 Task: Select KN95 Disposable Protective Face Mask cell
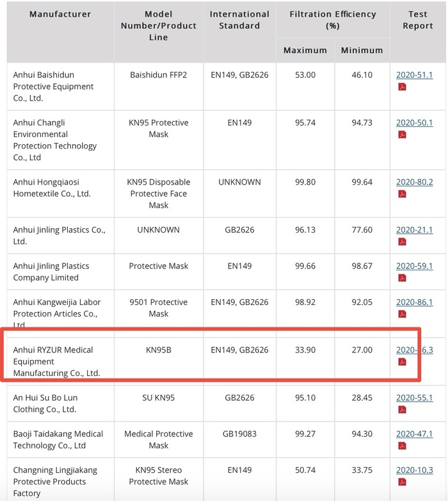159,193
